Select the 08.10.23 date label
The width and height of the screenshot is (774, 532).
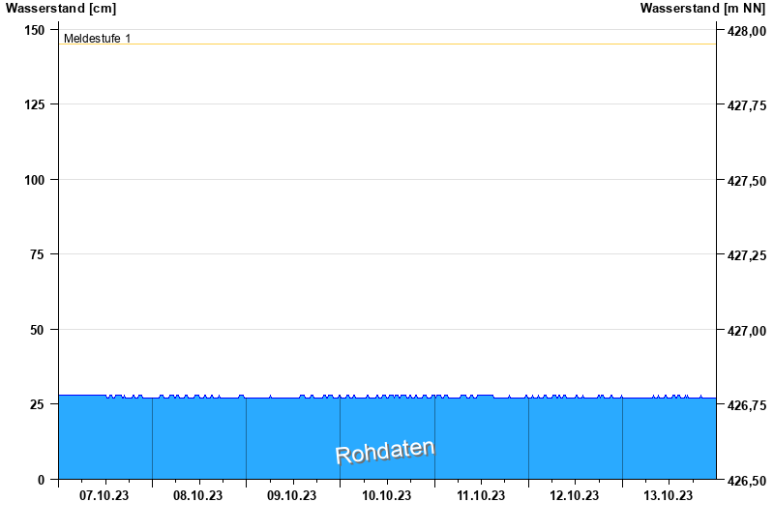[x=198, y=496]
